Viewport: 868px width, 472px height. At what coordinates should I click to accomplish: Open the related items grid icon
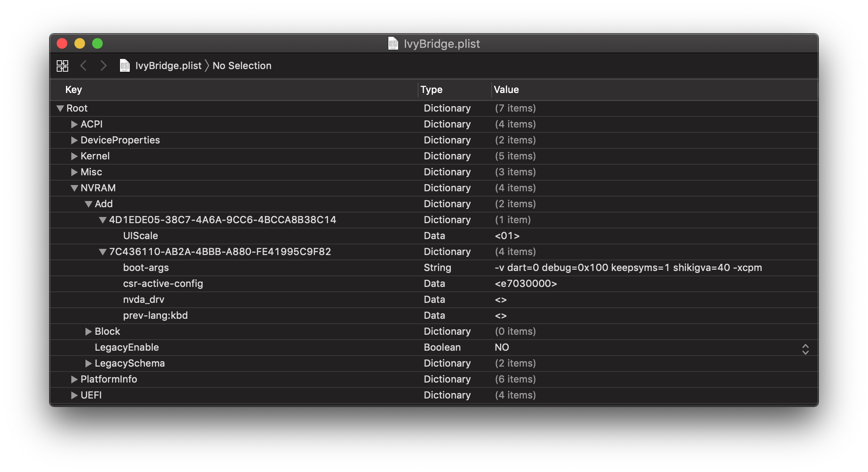(x=62, y=66)
